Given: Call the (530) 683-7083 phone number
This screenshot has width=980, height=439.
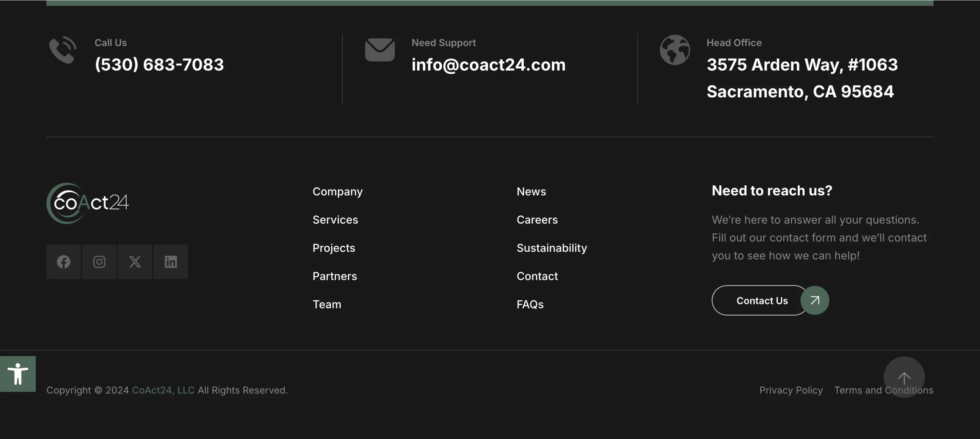Looking at the screenshot, I should click(159, 65).
